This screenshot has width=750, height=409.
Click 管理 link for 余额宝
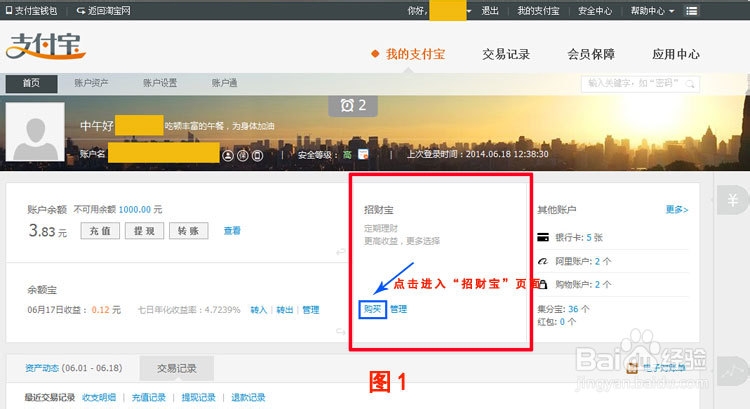coord(311,310)
